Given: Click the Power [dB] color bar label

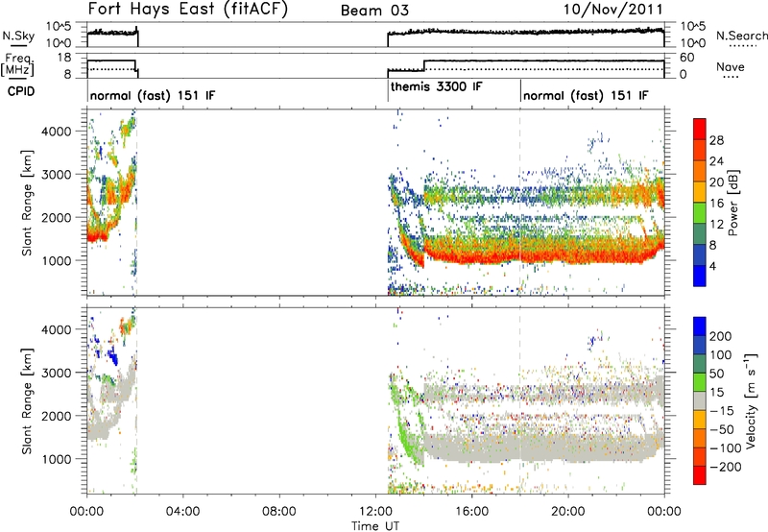Looking at the screenshot, I should click(x=732, y=203).
